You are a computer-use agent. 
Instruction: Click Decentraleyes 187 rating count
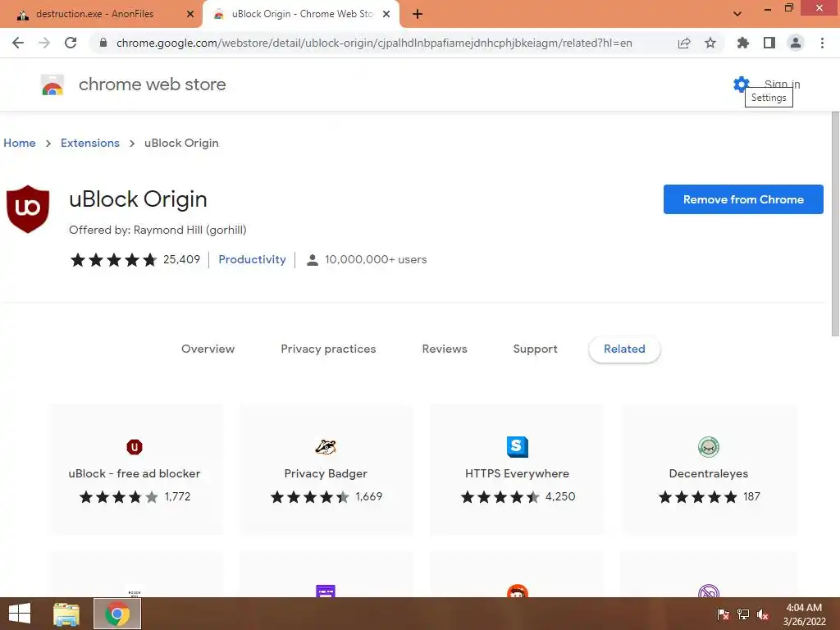[751, 496]
